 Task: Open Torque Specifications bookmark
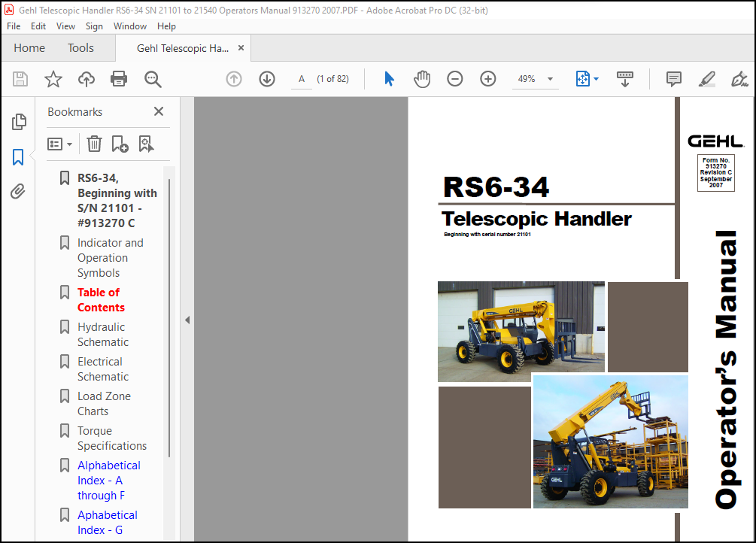click(112, 438)
